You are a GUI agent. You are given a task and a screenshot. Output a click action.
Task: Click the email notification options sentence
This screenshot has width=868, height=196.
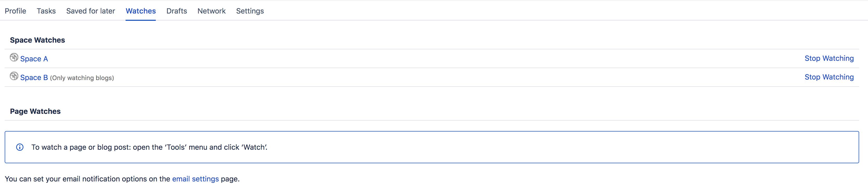click(x=122, y=179)
